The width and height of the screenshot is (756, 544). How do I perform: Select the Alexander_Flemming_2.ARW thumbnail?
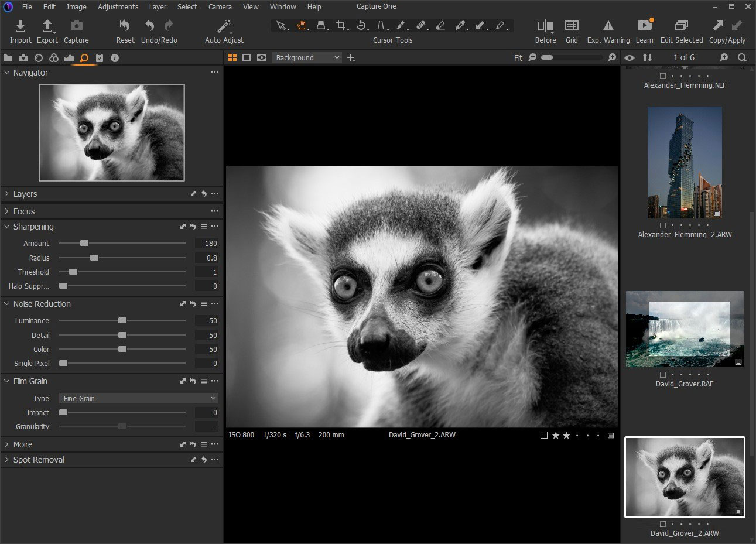685,162
